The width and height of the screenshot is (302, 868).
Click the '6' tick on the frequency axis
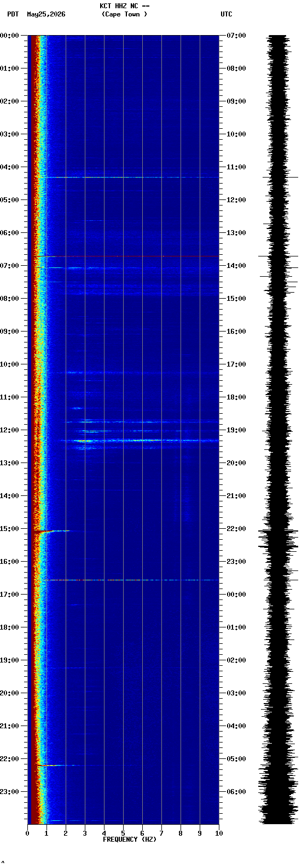pos(142,833)
